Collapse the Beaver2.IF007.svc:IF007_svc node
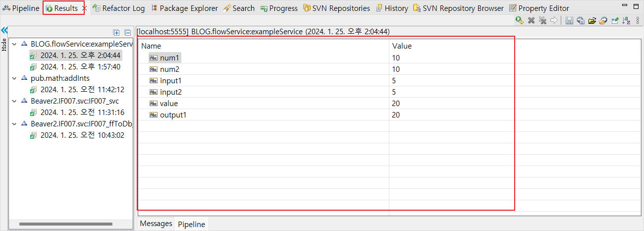 (x=14, y=101)
